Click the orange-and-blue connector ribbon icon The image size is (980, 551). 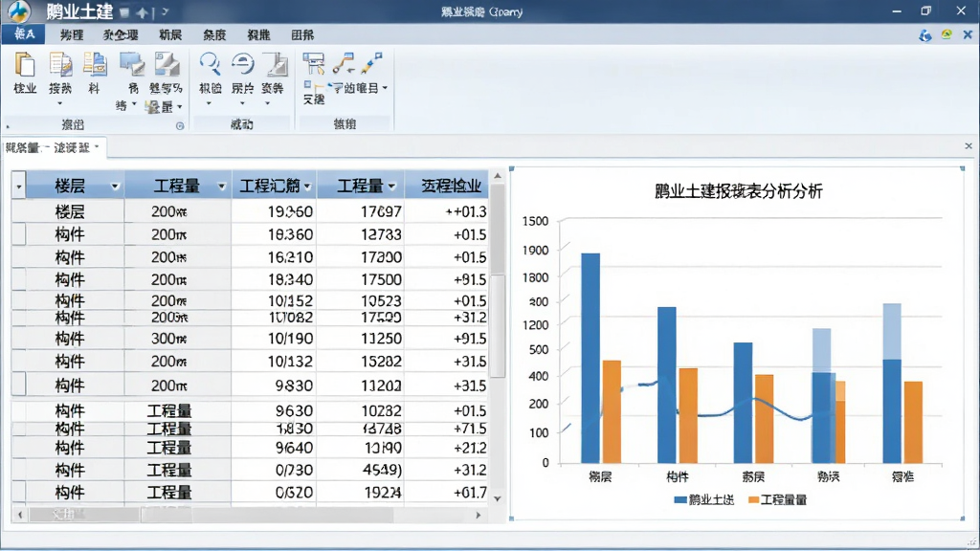(344, 63)
